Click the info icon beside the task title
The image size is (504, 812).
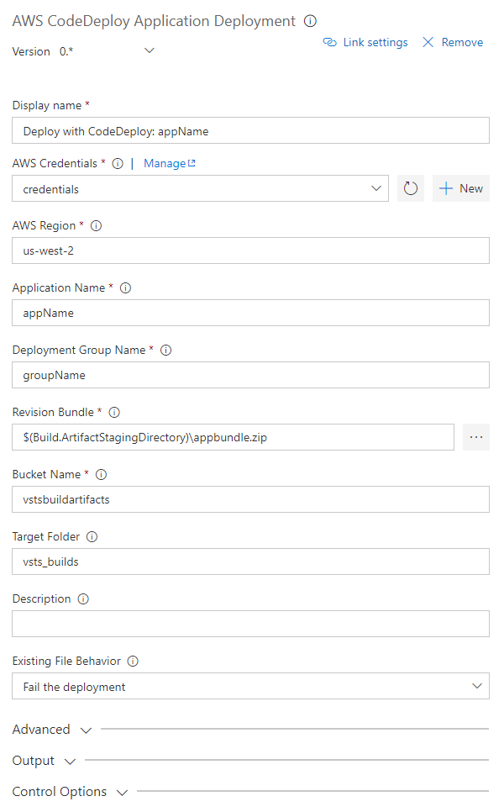[311, 21]
